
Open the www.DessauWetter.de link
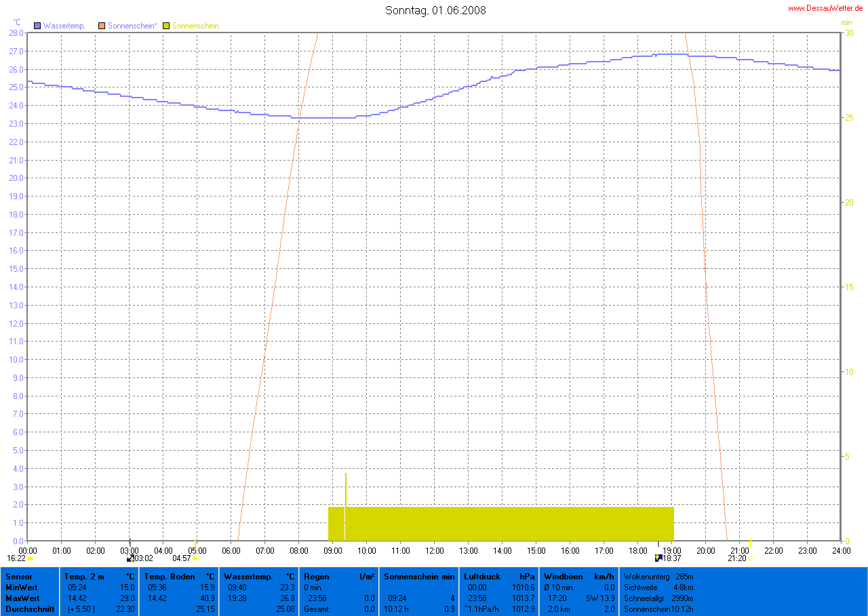coord(825,8)
